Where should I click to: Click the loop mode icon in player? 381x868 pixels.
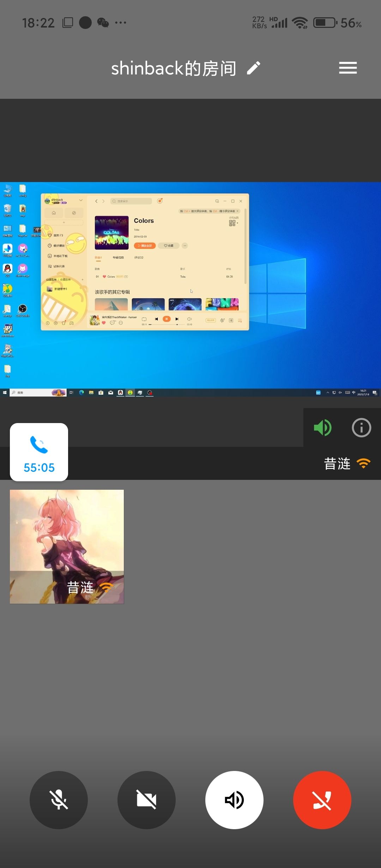pos(144,319)
